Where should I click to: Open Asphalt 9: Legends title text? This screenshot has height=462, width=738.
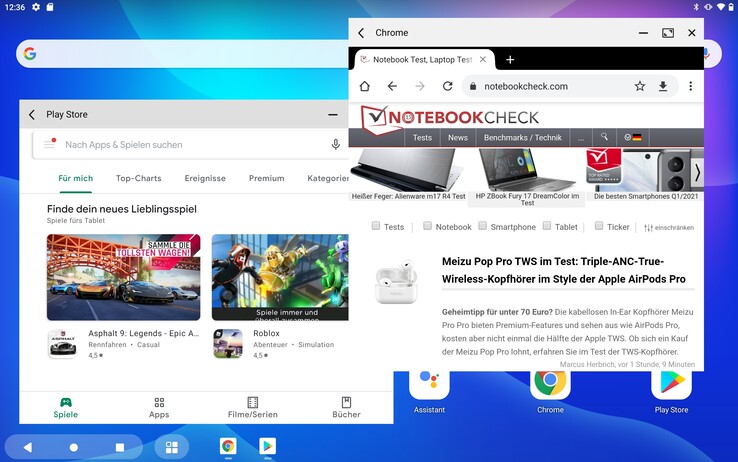(x=144, y=333)
